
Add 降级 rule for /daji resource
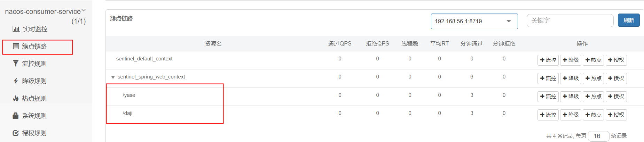point(571,115)
